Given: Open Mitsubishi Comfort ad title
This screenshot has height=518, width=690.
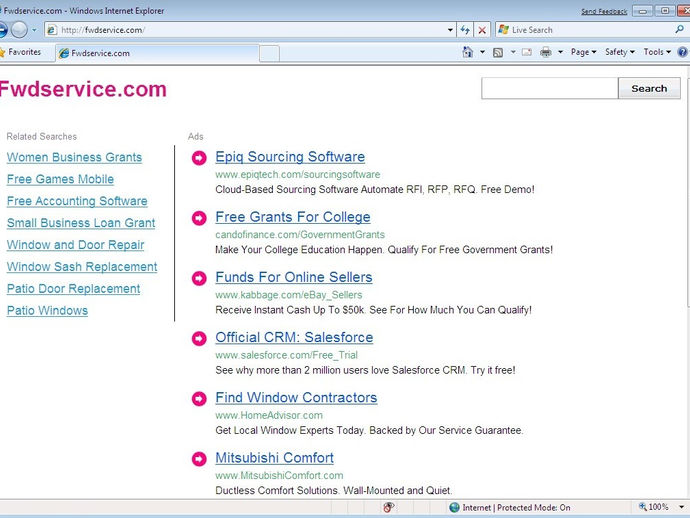Looking at the screenshot, I should (274, 458).
